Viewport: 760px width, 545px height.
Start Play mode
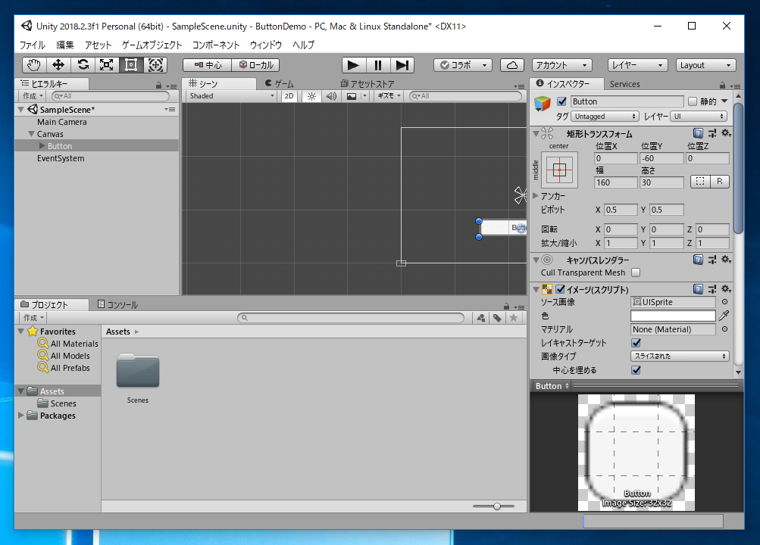[x=353, y=65]
